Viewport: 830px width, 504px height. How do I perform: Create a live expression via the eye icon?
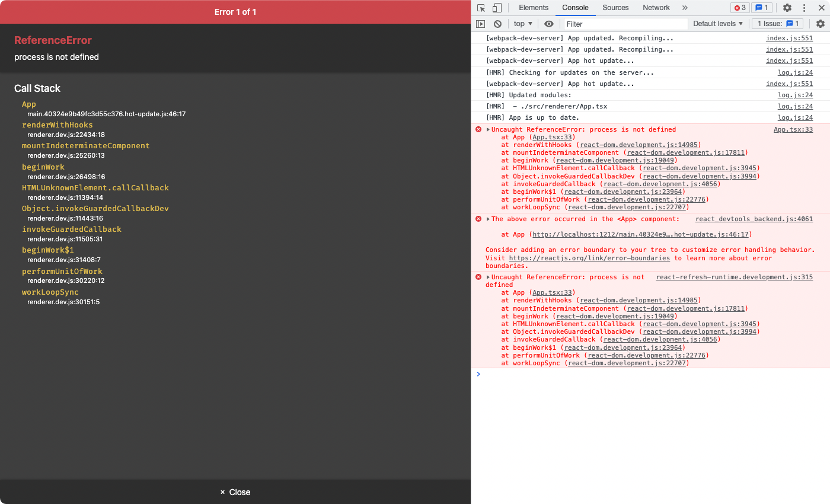548,24
